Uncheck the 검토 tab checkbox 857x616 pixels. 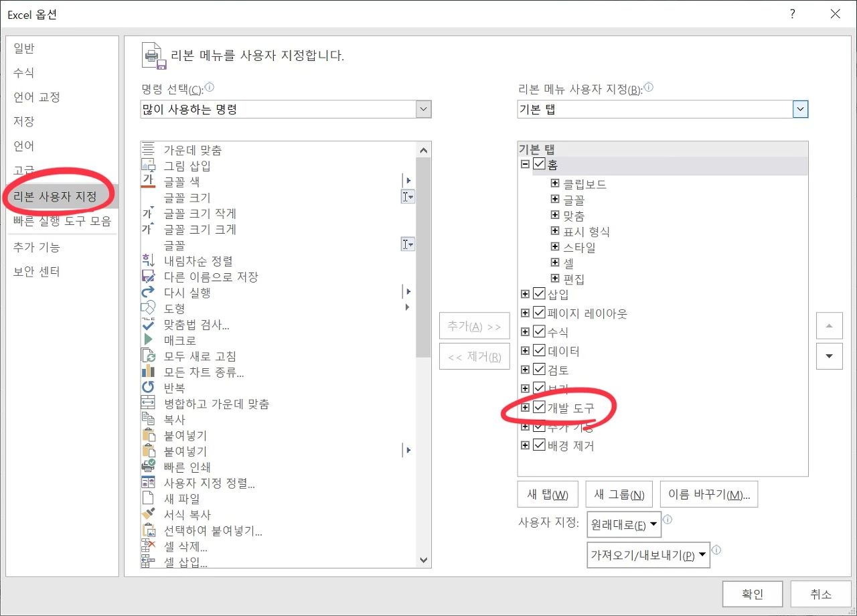539,369
